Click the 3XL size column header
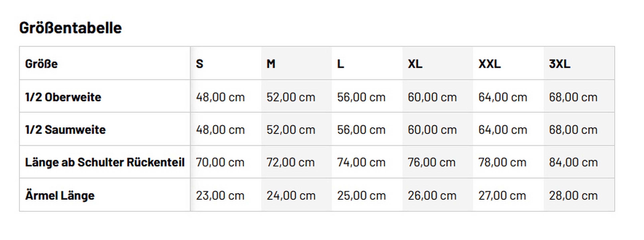The width and height of the screenshot is (644, 240). 559,64
